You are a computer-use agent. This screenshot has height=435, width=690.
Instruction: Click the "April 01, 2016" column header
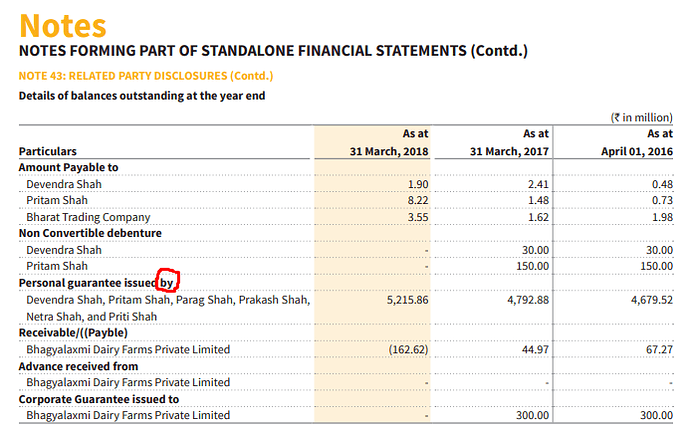pyautogui.click(x=634, y=151)
